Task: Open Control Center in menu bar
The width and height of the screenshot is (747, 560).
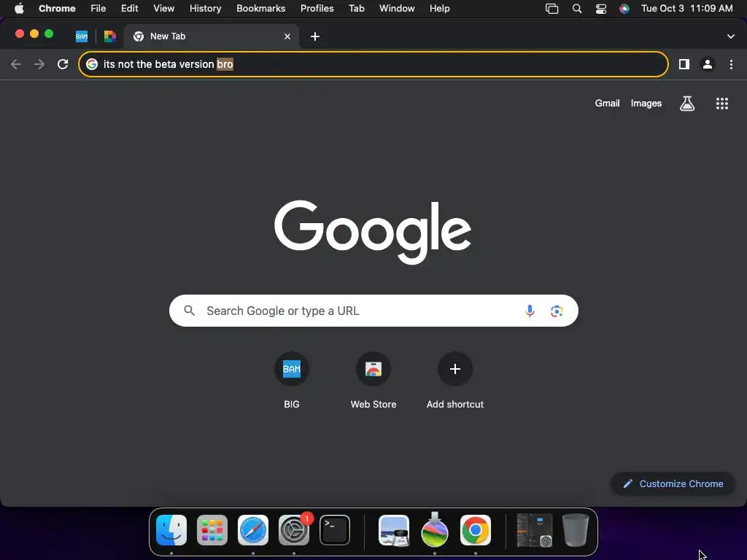Action: pyautogui.click(x=601, y=9)
